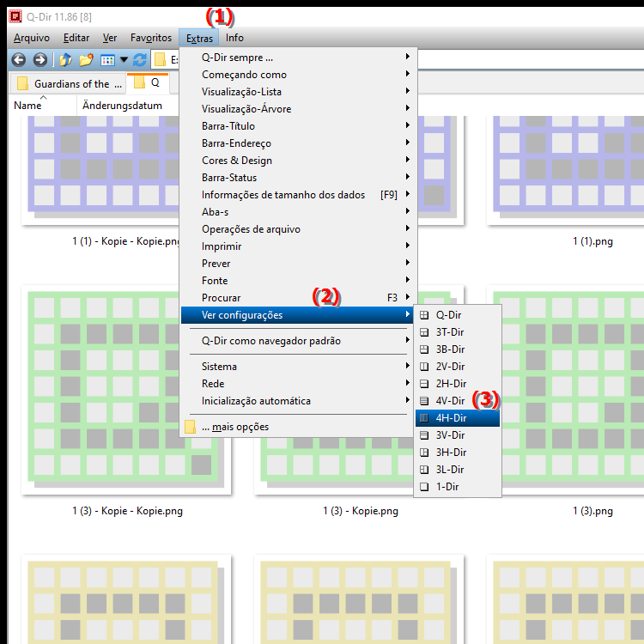644x644 pixels.
Task: Expand Barra-Título submenu
Action: click(297, 126)
